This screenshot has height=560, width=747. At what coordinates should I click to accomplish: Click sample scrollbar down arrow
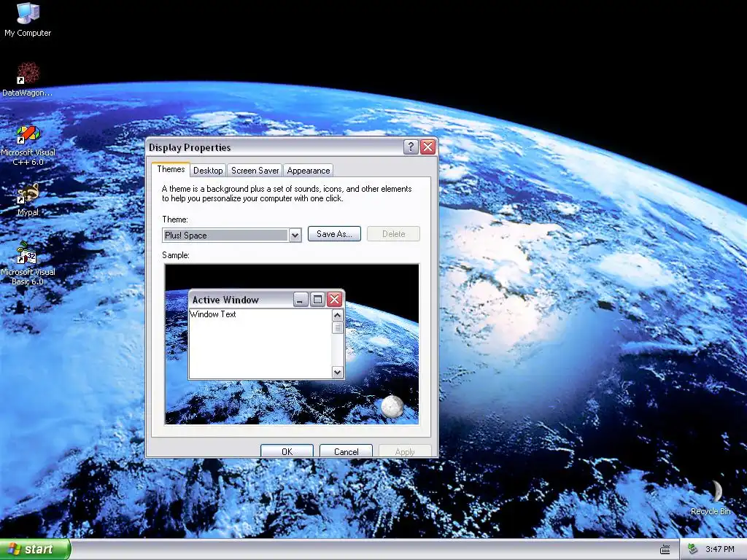tap(337, 372)
